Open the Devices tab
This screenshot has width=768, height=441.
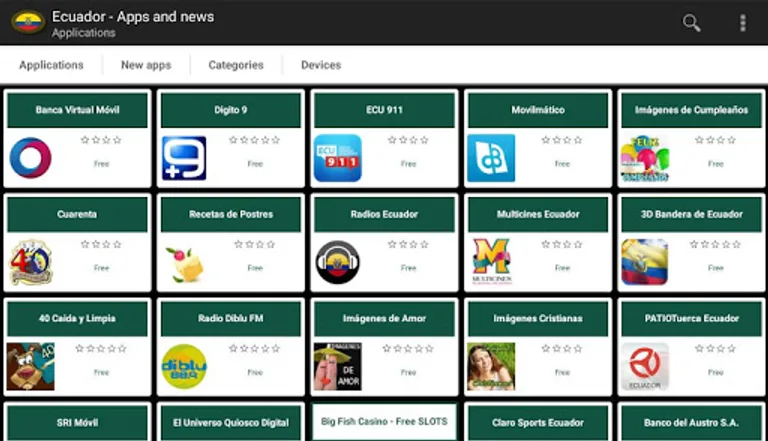click(321, 65)
